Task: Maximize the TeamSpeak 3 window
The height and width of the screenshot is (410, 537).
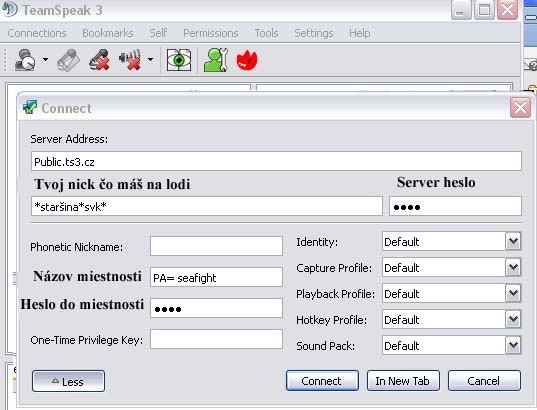Action: 484,10
